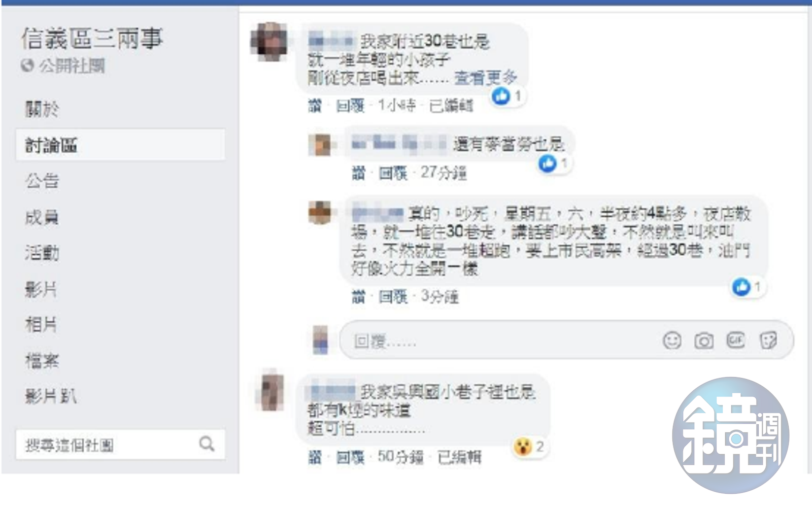View like reaction on 夜店散場 reply
Screen dimensions: 812x509
[748, 287]
